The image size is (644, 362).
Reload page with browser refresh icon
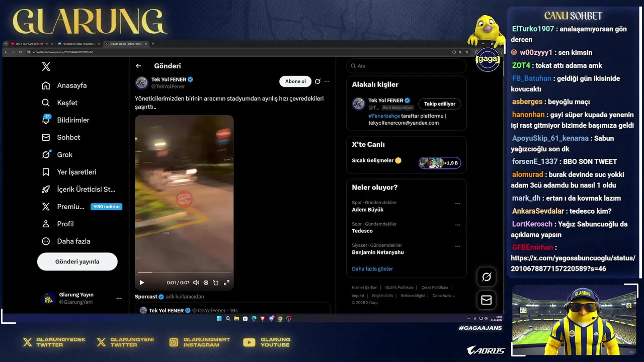click(x=20, y=52)
